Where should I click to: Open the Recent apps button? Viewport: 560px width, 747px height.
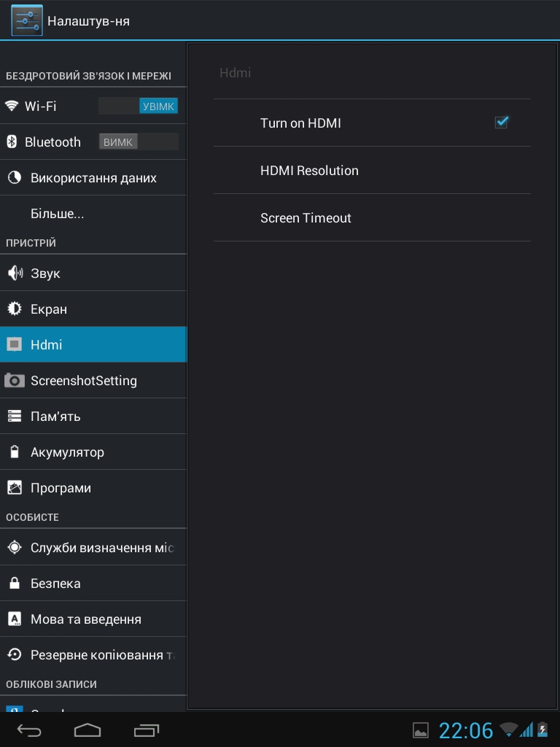(147, 729)
